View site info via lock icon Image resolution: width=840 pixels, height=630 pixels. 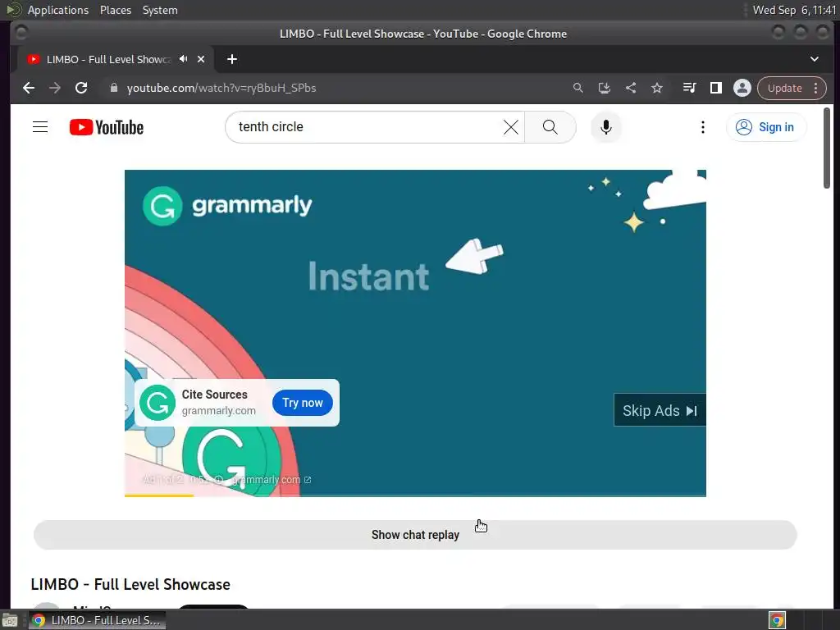tap(113, 88)
